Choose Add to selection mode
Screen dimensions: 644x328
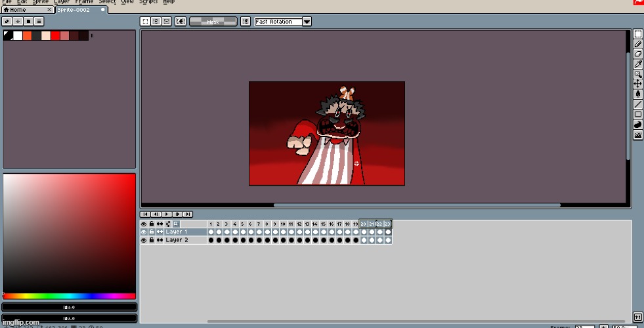[x=156, y=22]
